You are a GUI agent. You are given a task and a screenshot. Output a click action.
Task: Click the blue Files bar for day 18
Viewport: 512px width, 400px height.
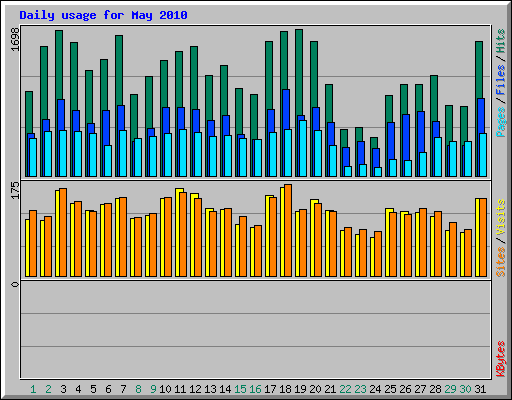(286, 109)
